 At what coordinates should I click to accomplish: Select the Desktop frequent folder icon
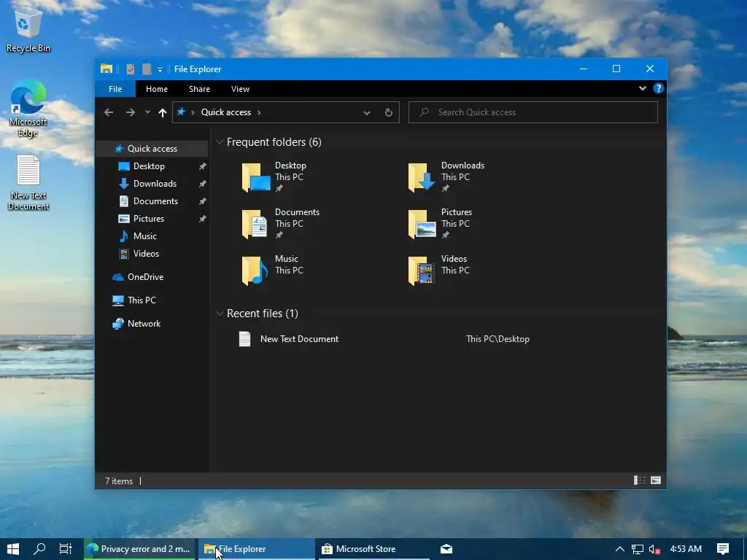pos(256,177)
